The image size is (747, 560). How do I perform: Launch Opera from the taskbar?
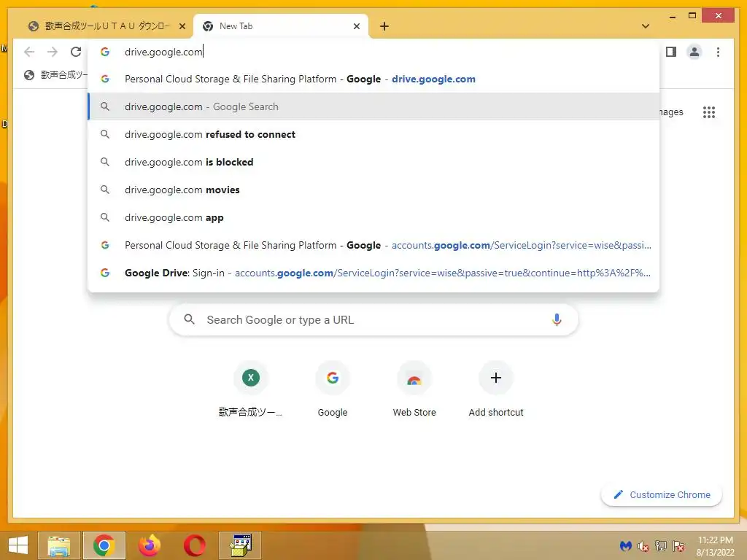pyautogui.click(x=194, y=545)
